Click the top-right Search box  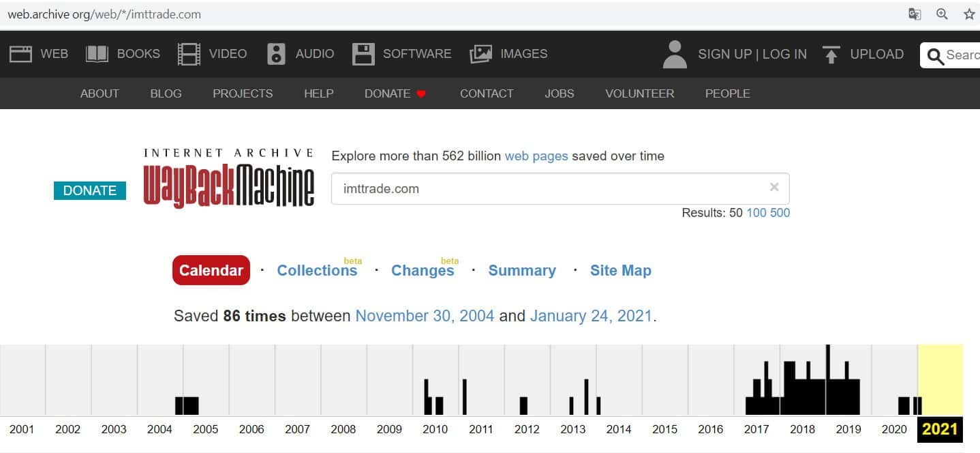coord(951,55)
